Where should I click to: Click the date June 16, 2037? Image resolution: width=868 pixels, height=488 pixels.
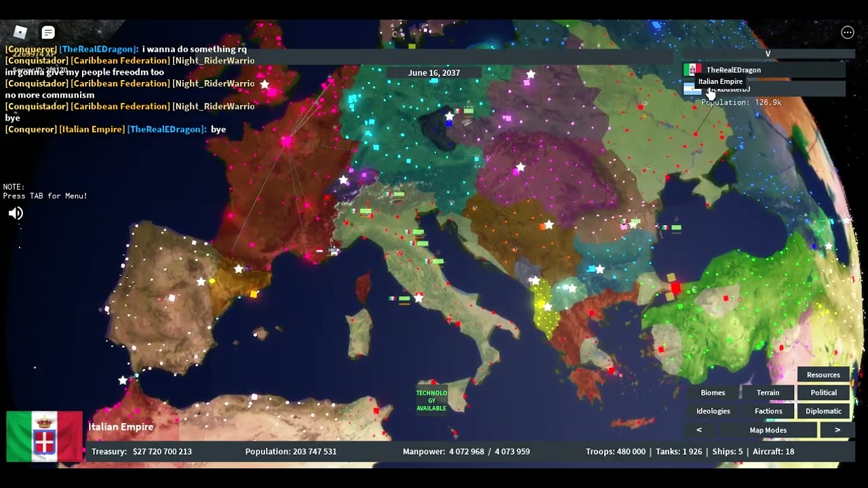434,73
